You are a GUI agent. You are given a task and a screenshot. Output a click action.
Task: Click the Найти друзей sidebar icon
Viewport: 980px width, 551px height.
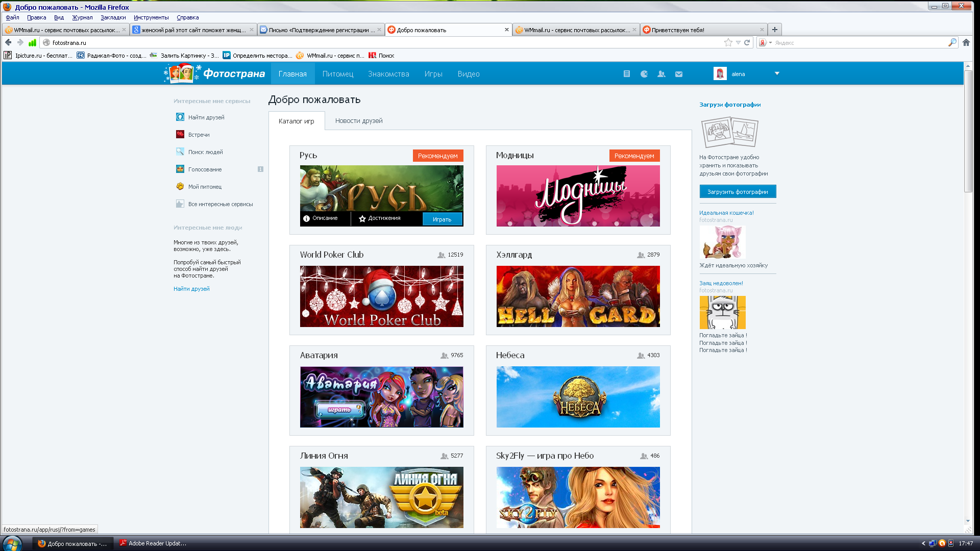pyautogui.click(x=180, y=117)
